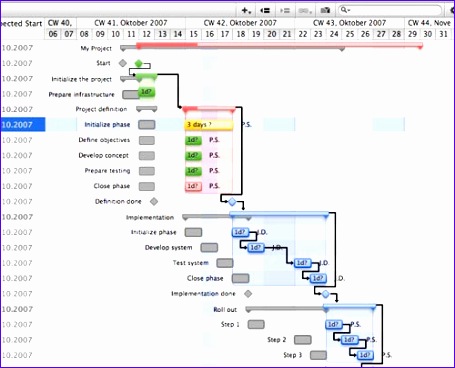Click the Step 3 label
The image size is (455, 368).
pos(293,355)
